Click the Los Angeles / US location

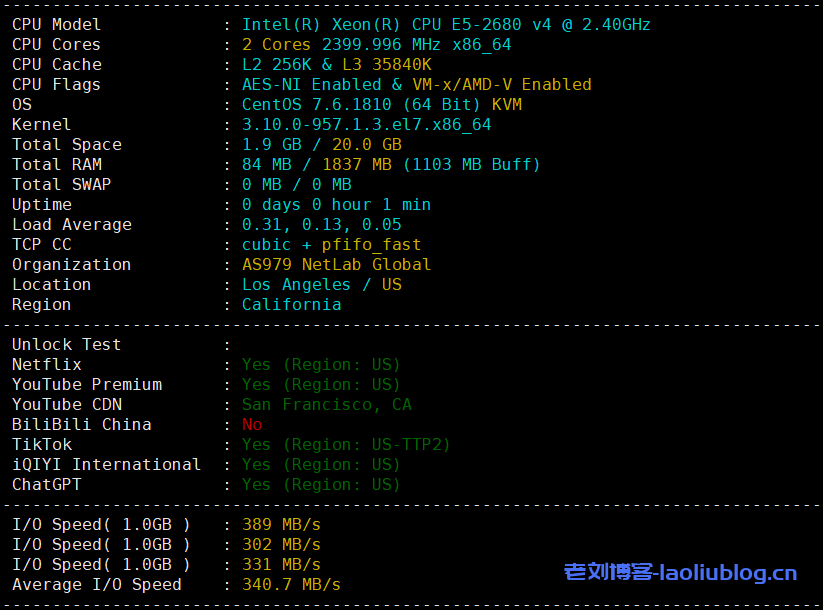pyautogui.click(x=321, y=284)
